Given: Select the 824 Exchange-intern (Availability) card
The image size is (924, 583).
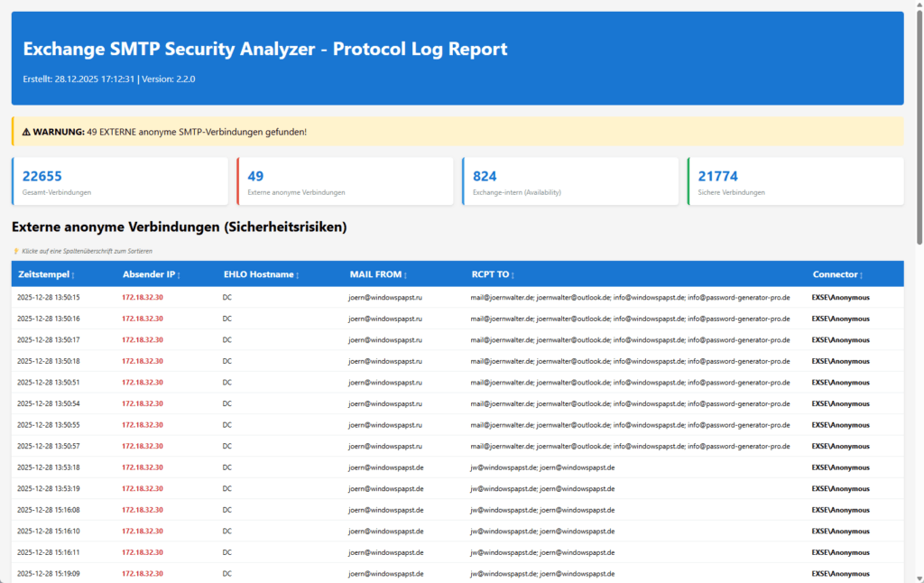Looking at the screenshot, I should point(570,180).
